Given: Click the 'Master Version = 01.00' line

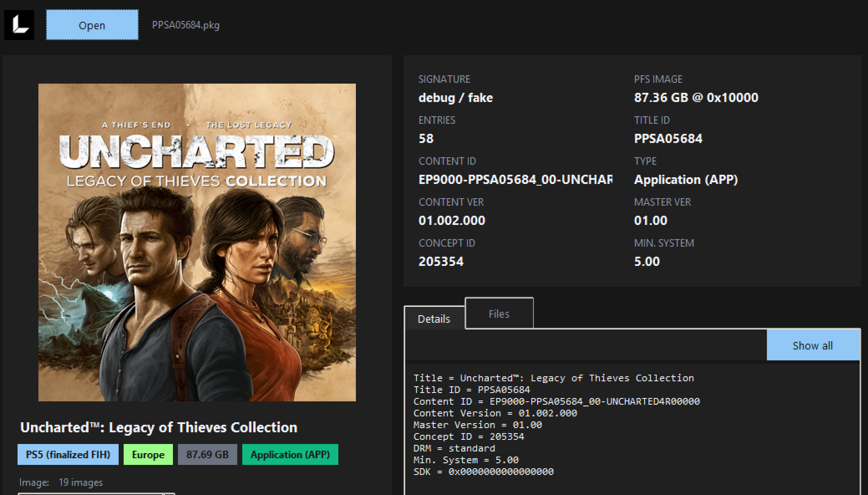Looking at the screenshot, I should (x=477, y=425).
